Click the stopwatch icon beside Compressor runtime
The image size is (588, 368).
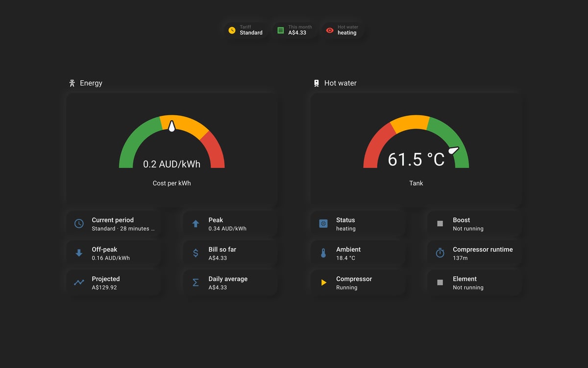point(440,253)
